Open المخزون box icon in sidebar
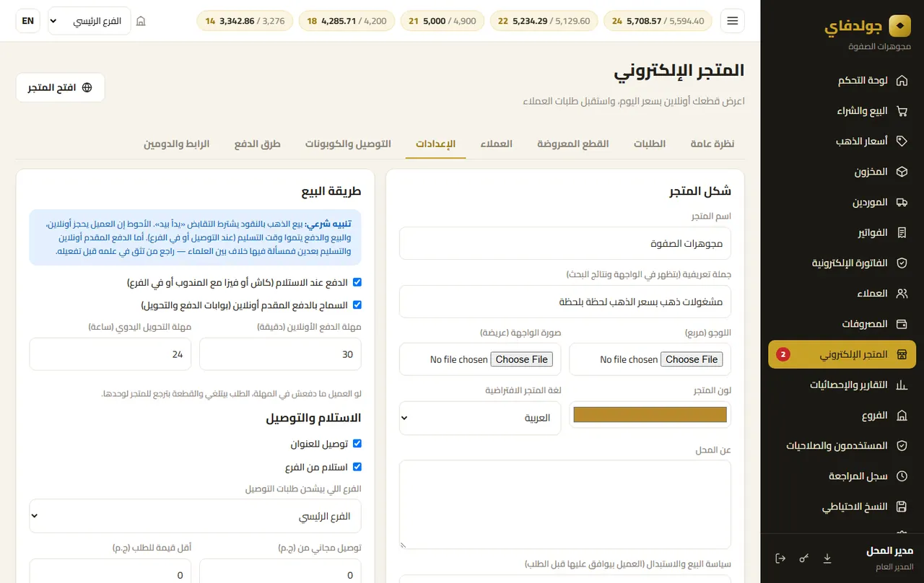 pos(902,172)
